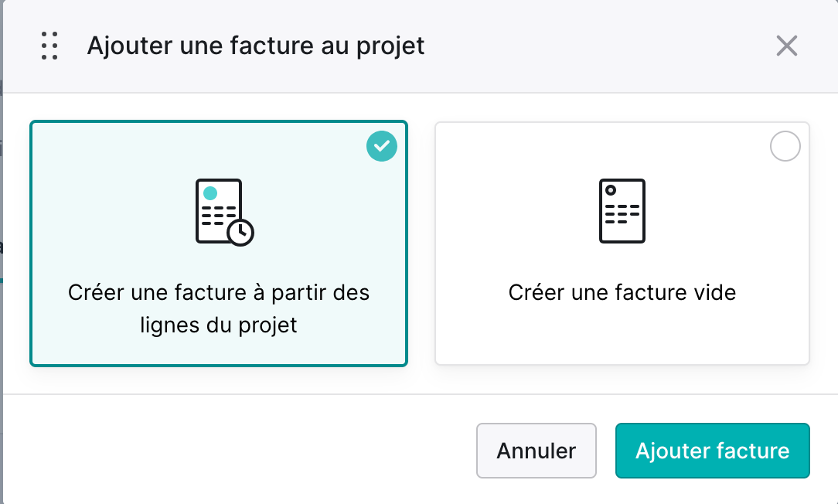Viewport: 838px width, 504px height.
Task: Choose the "Créer une facture vide" label
Action: click(622, 292)
